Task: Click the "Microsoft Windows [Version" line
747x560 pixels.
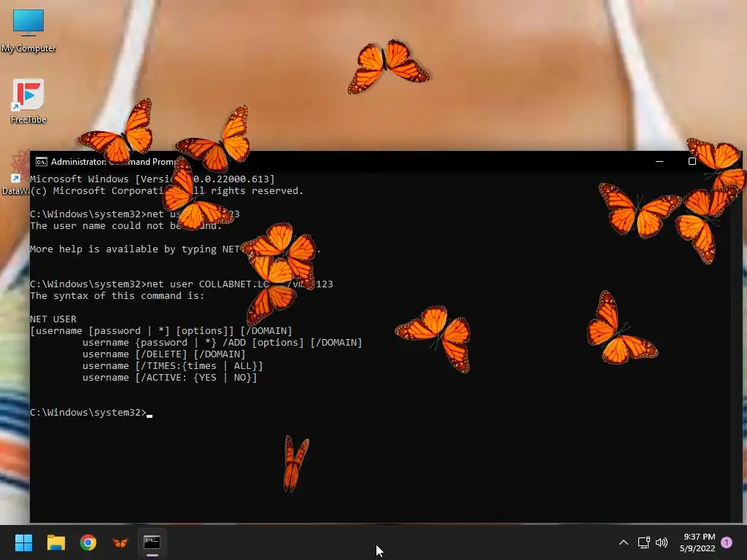Action: 152,179
